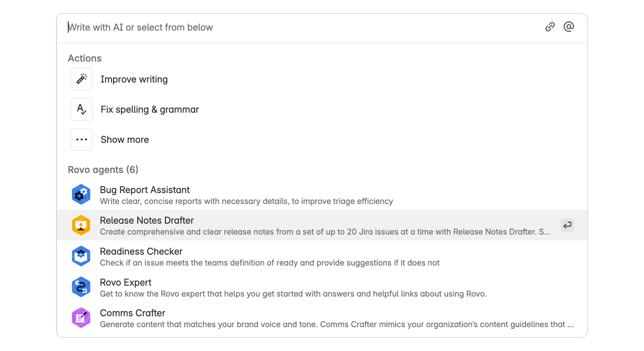Image resolution: width=644 pixels, height=351 pixels.
Task: Click the @ mention icon
Action: pos(569,27)
